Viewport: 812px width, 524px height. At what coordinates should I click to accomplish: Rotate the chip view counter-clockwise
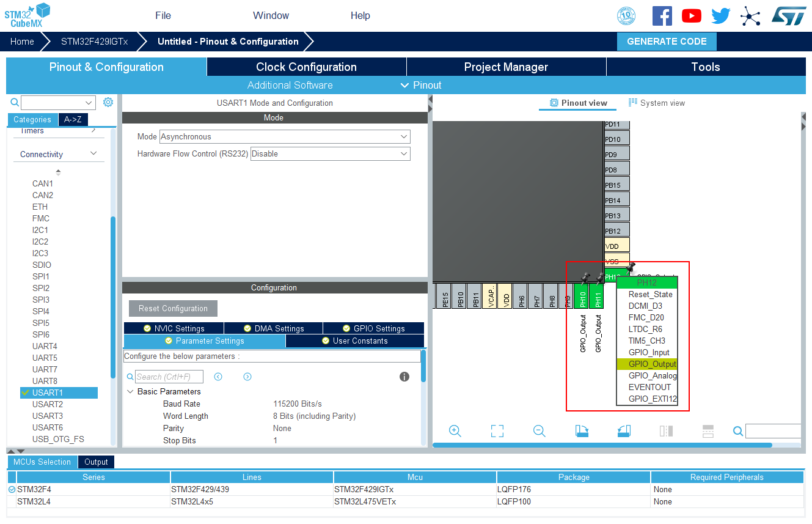[x=624, y=431]
